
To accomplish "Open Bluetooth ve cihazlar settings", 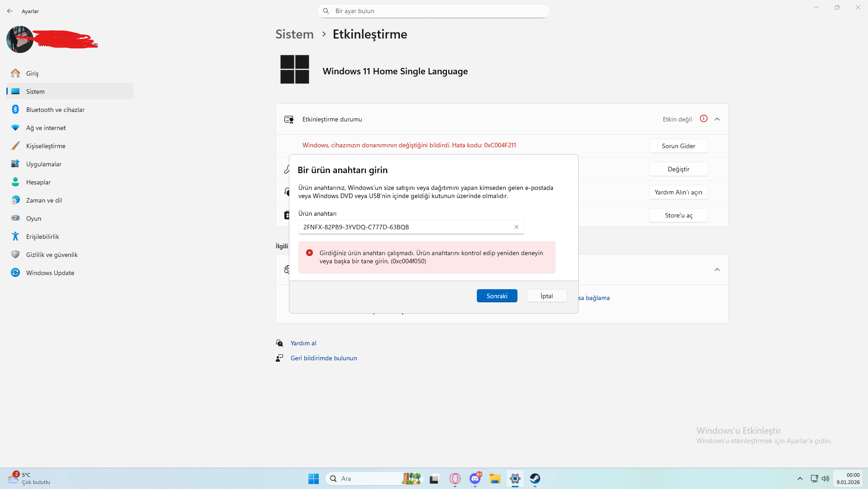I will 70,109.
